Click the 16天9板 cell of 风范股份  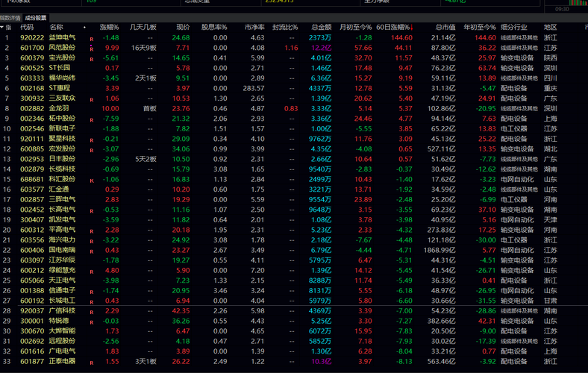tap(144, 48)
